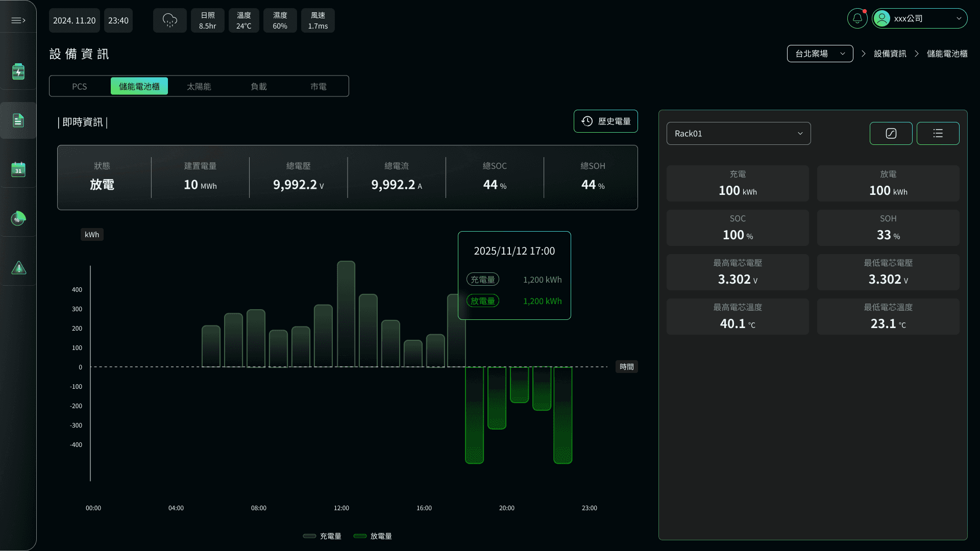The height and width of the screenshot is (551, 980).
Task: Expand the 台北案場 site selector
Action: [x=820, y=53]
